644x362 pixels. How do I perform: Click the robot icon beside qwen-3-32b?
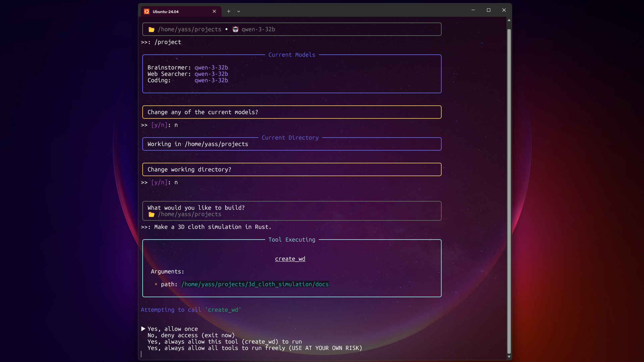coord(236,29)
